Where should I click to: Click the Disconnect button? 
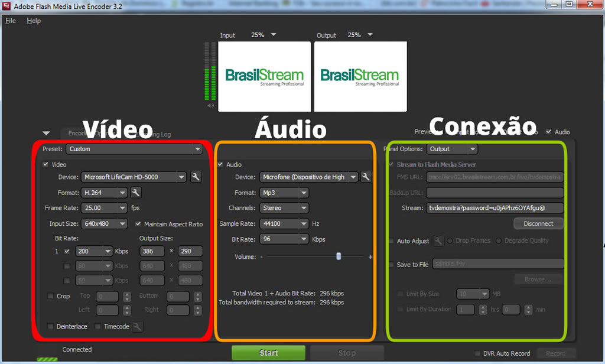click(538, 223)
